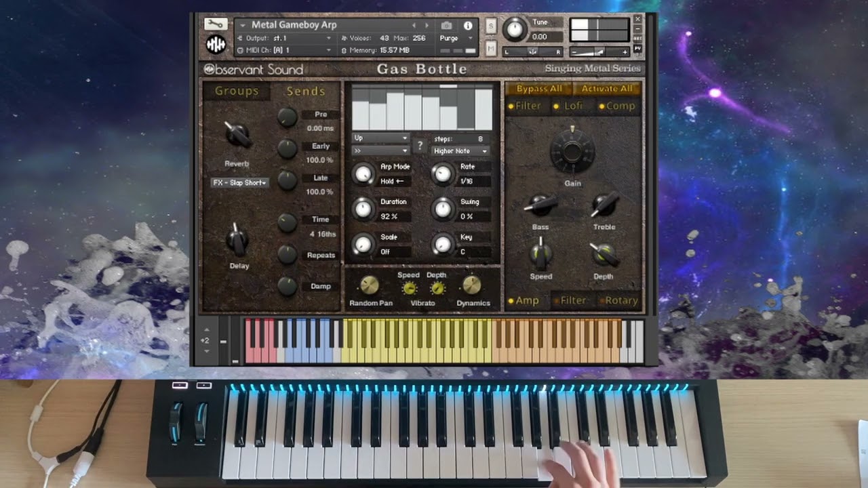Screen dimensions: 868x488
Task: Click the arpeggiator step sequencer bars
Action: click(x=422, y=107)
